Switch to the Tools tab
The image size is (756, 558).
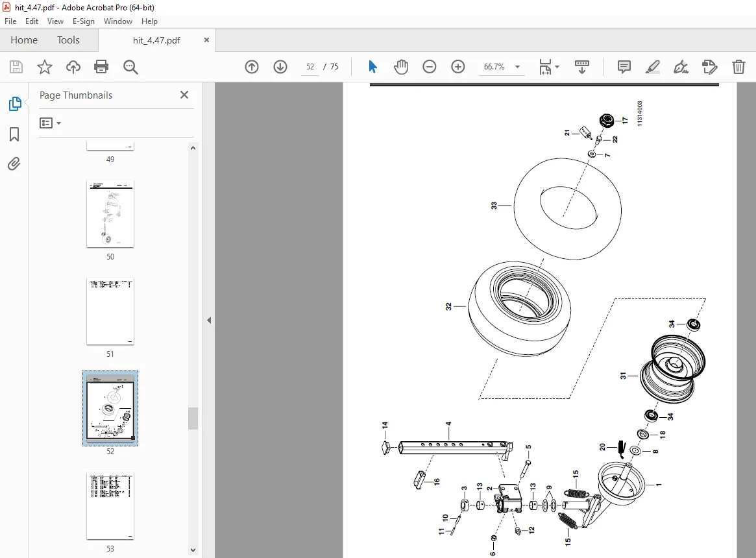coord(69,40)
